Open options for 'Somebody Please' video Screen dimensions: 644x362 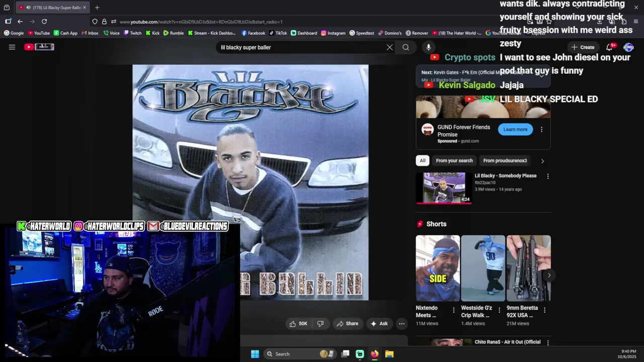[x=548, y=176]
